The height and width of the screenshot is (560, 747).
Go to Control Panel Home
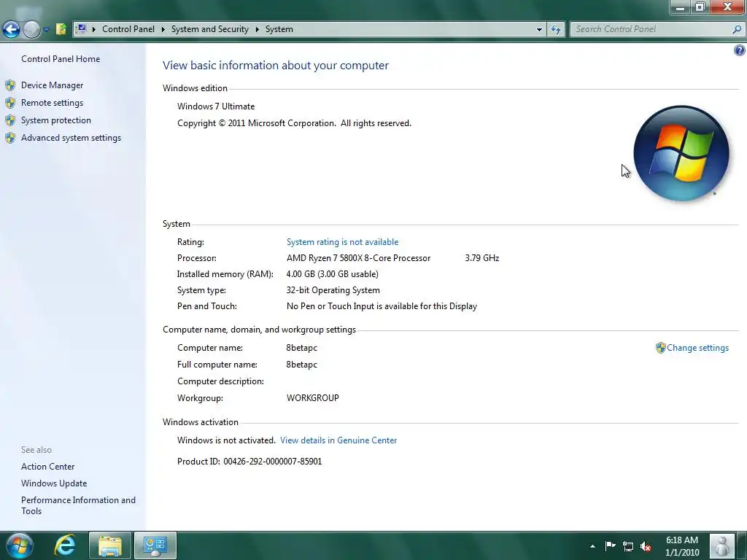[61, 59]
